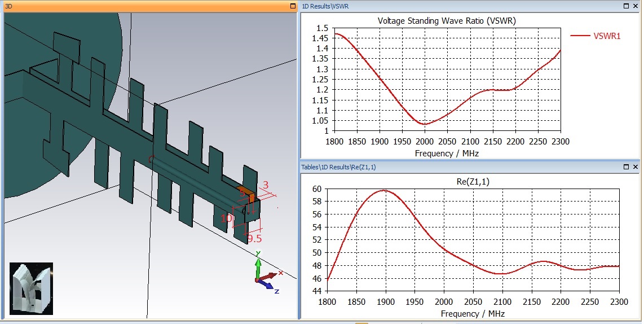The image size is (644, 324).
Task: Click the blue z-axis arrow of triad
Action: [267, 286]
